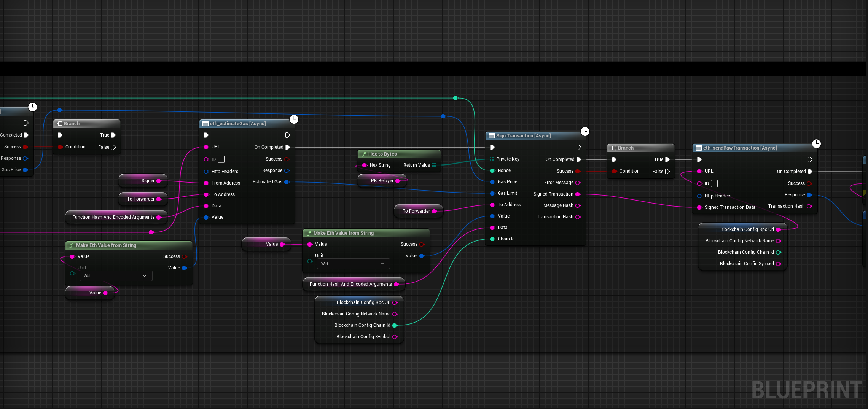Click the On Completed exec pin of eth_estimateGas

click(x=288, y=147)
